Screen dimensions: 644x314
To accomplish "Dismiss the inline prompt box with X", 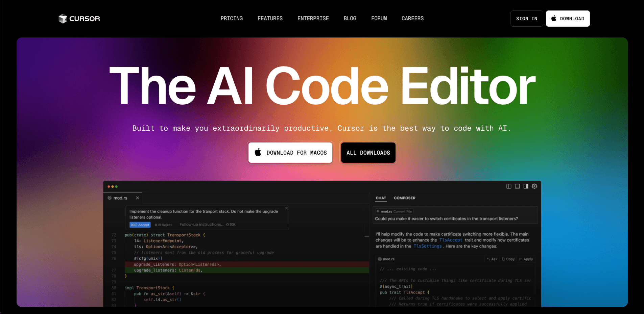I will [x=286, y=208].
